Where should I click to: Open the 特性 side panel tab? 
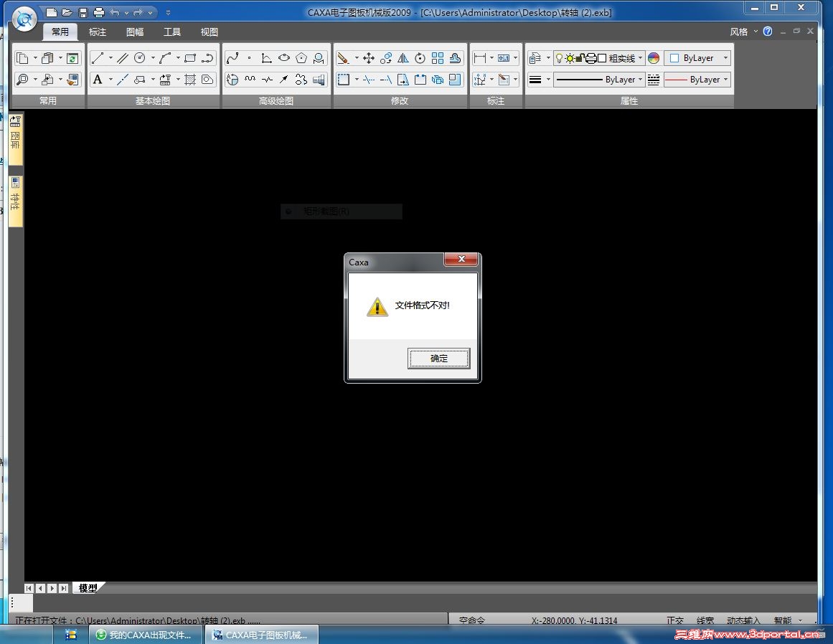15,201
